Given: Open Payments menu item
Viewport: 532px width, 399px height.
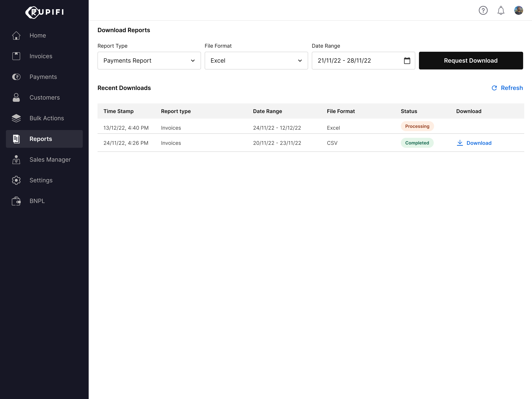Looking at the screenshot, I should 44,77.
